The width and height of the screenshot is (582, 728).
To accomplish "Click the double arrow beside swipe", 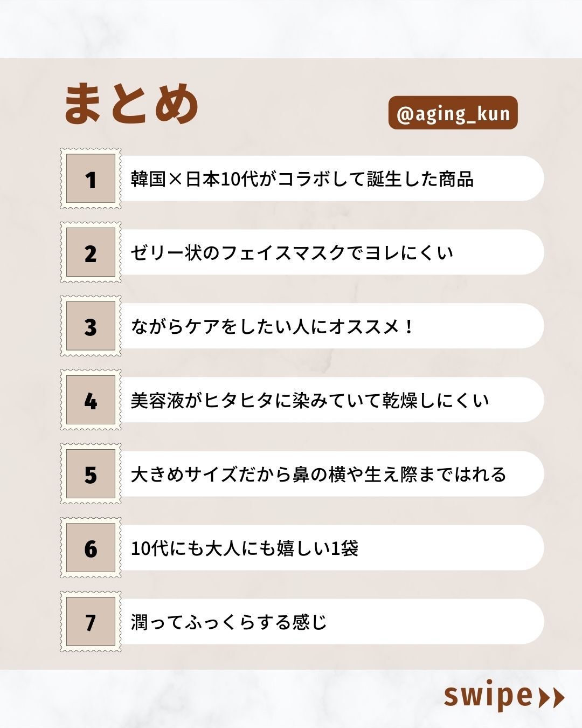I will 552,697.
